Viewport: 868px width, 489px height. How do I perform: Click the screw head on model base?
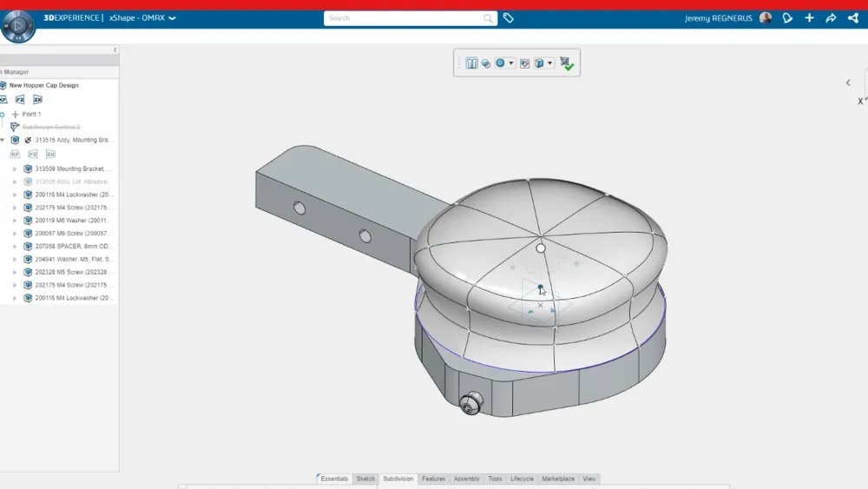click(x=470, y=403)
